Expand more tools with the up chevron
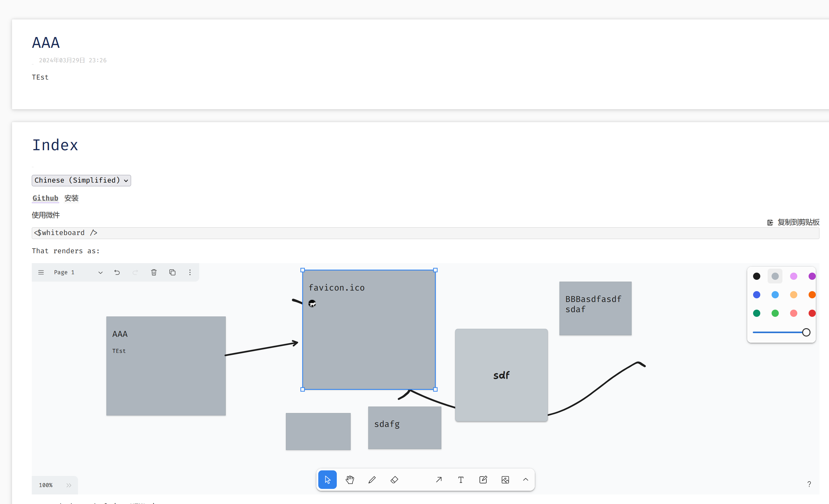 click(x=526, y=479)
